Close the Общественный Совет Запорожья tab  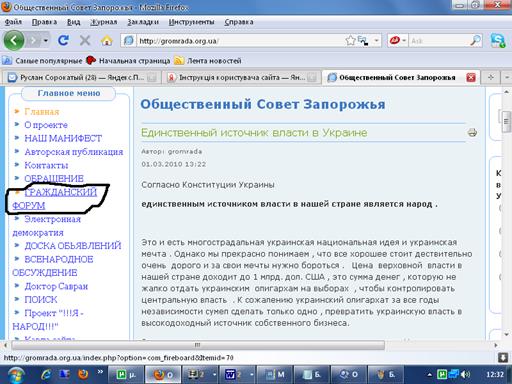coord(471,78)
